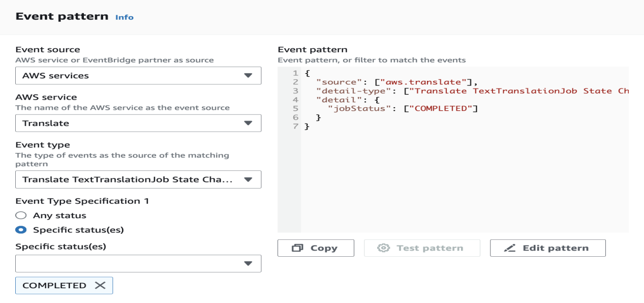Click the COMPLETED status chip label
The image size is (644, 303).
pyautogui.click(x=54, y=285)
